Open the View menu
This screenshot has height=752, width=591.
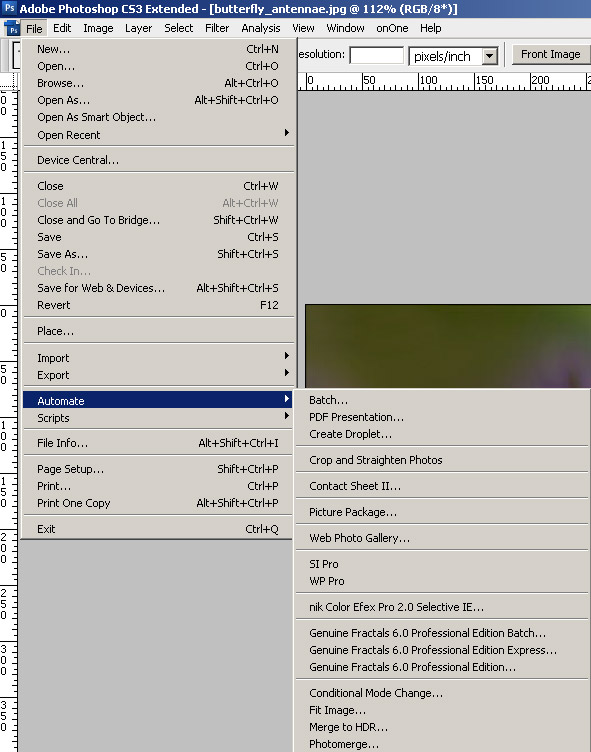(303, 28)
